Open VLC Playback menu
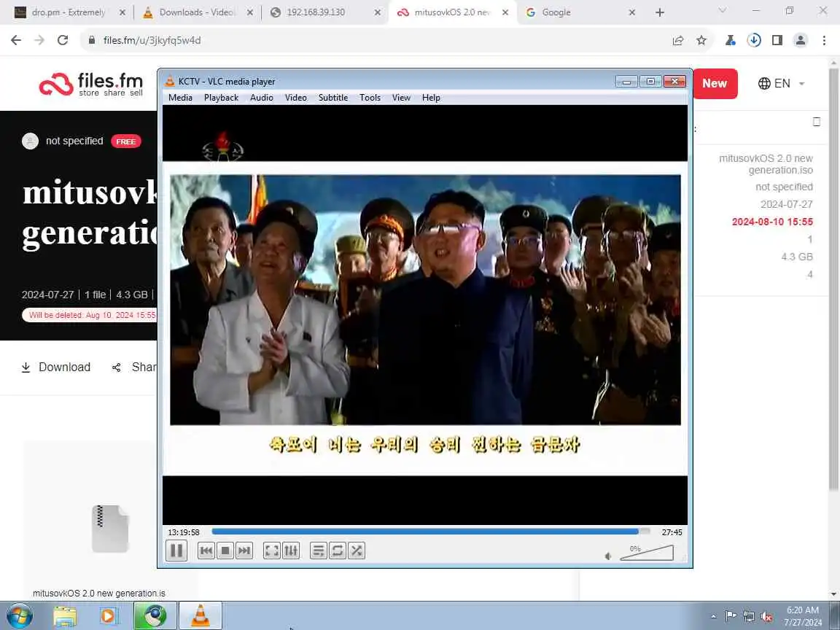Screen dimensions: 840x630 click(221, 98)
